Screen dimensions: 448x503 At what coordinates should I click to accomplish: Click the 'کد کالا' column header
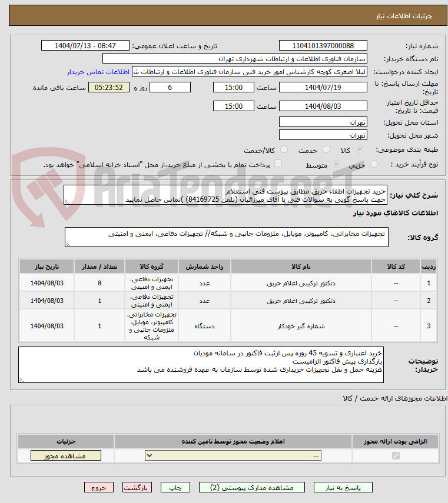coord(396,267)
